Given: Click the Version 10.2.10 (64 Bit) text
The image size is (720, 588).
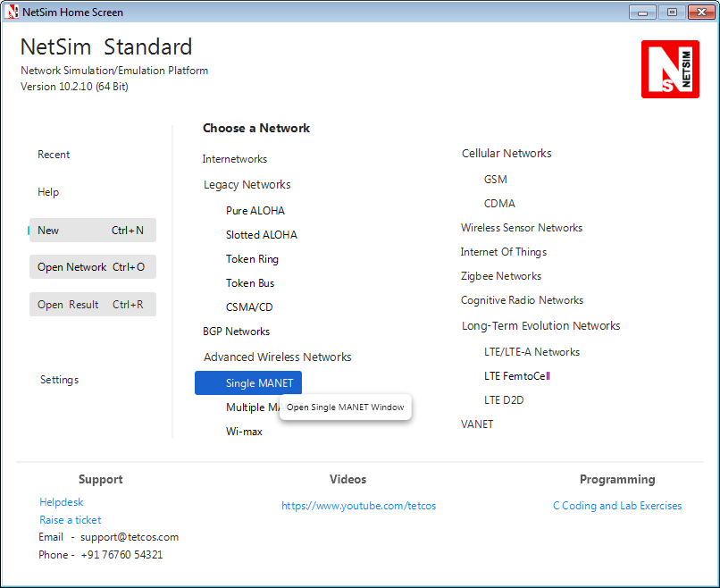Looking at the screenshot, I should (74, 87).
